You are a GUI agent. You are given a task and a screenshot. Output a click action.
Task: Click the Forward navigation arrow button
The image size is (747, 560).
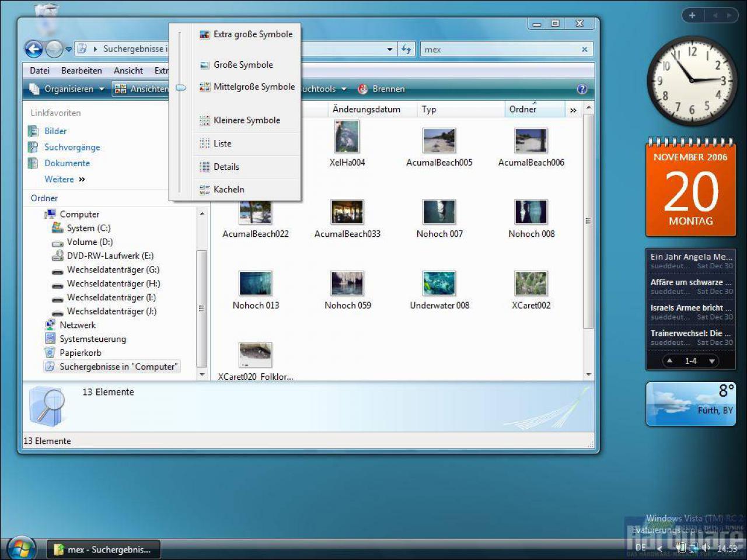coord(54,50)
